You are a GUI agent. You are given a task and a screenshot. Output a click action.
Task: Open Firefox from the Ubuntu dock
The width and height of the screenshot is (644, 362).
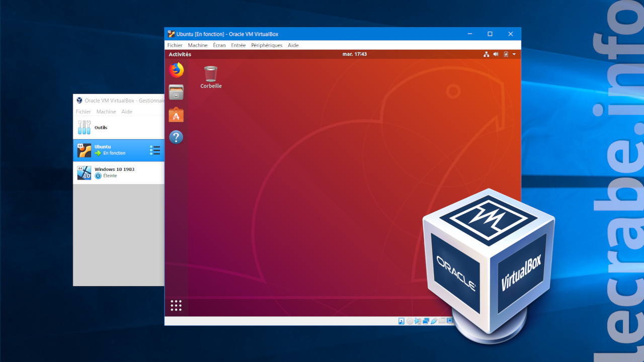point(176,70)
